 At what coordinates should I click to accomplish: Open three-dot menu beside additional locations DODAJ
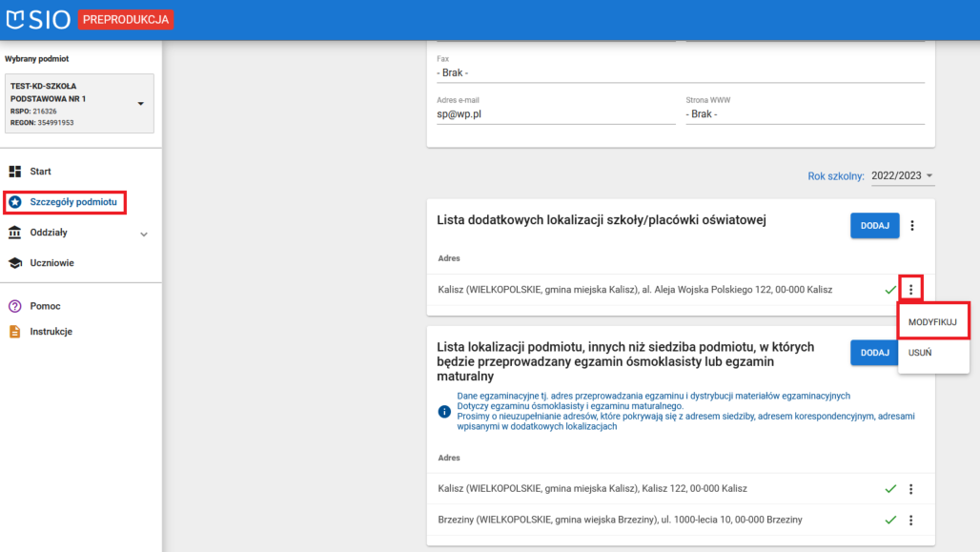point(911,226)
